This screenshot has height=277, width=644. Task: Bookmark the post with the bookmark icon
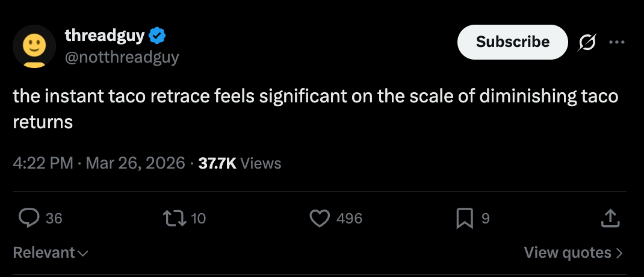(464, 219)
